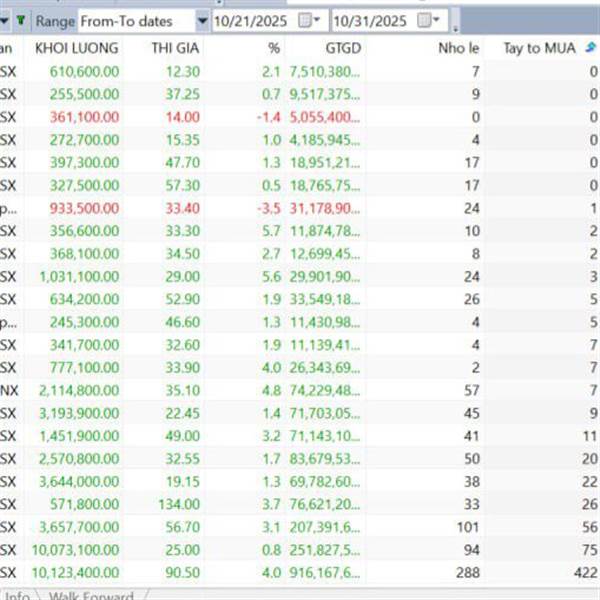Select percent cell 4.8
The image size is (600, 600).
pyautogui.click(x=271, y=390)
